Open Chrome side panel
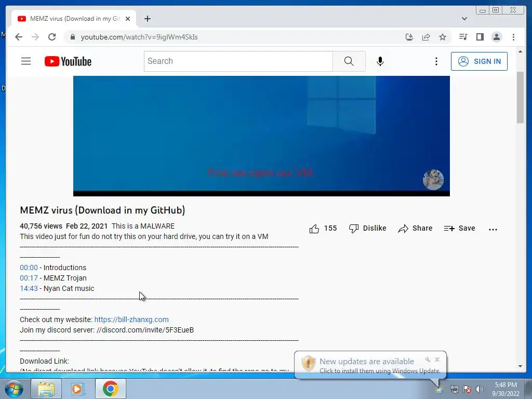 [x=480, y=37]
